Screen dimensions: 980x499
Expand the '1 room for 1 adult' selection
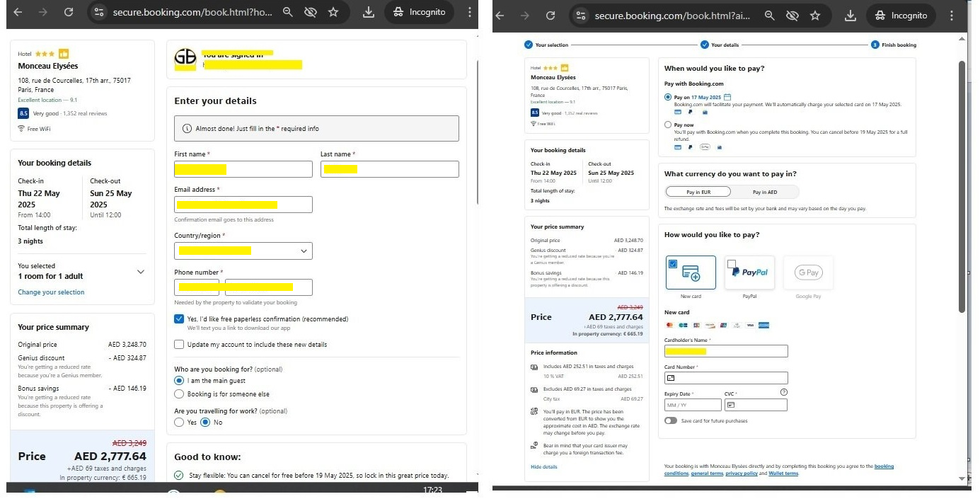click(x=140, y=272)
